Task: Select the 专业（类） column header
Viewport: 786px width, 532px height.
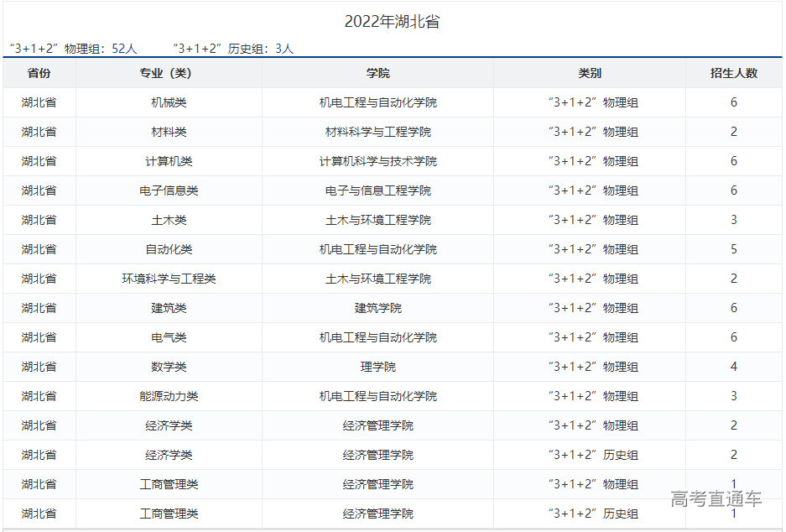Action: click(x=169, y=73)
